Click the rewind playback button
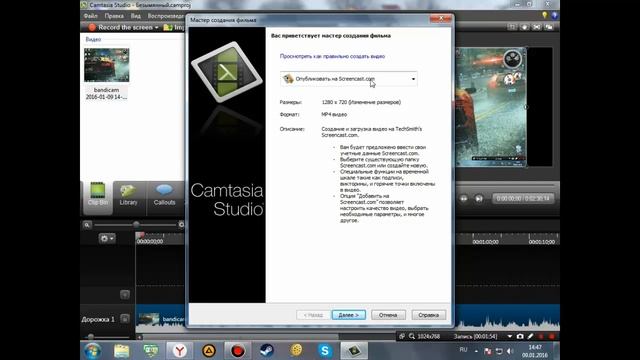The width and height of the screenshot is (640, 360). pyautogui.click(x=464, y=199)
